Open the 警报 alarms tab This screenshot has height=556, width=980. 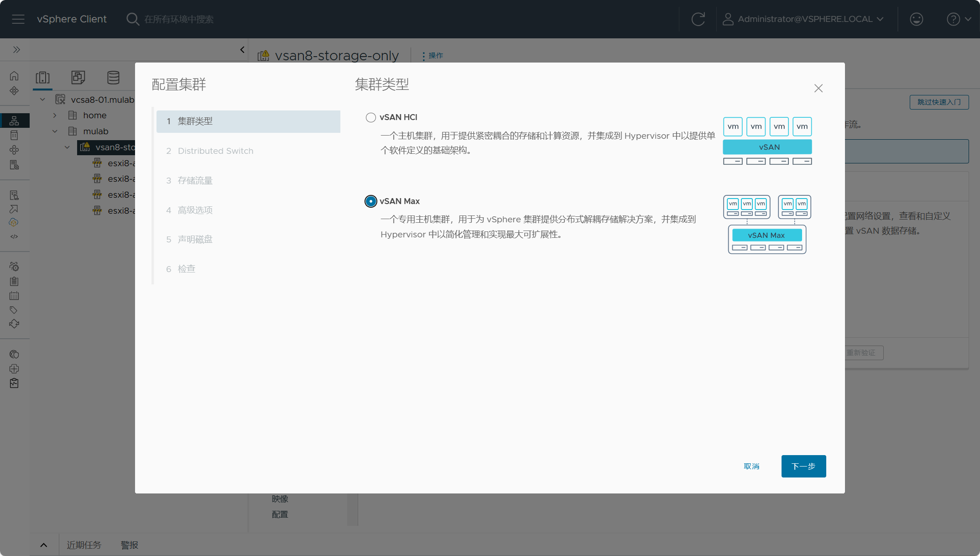130,545
